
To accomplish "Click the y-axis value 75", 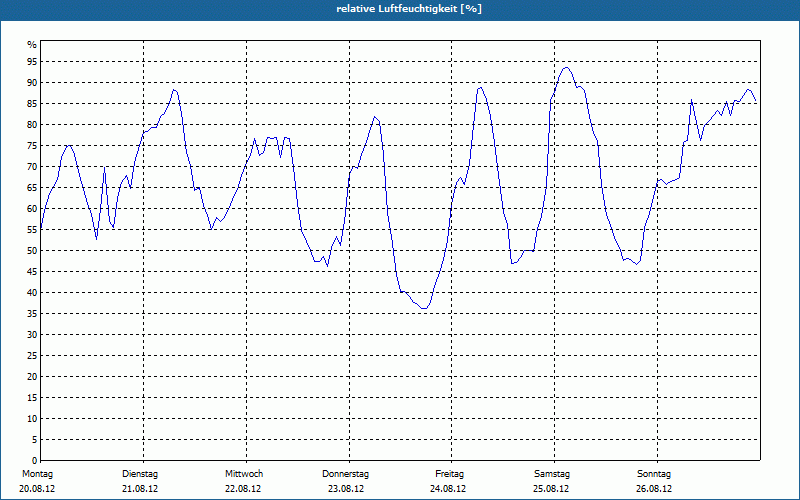I will tap(32, 145).
